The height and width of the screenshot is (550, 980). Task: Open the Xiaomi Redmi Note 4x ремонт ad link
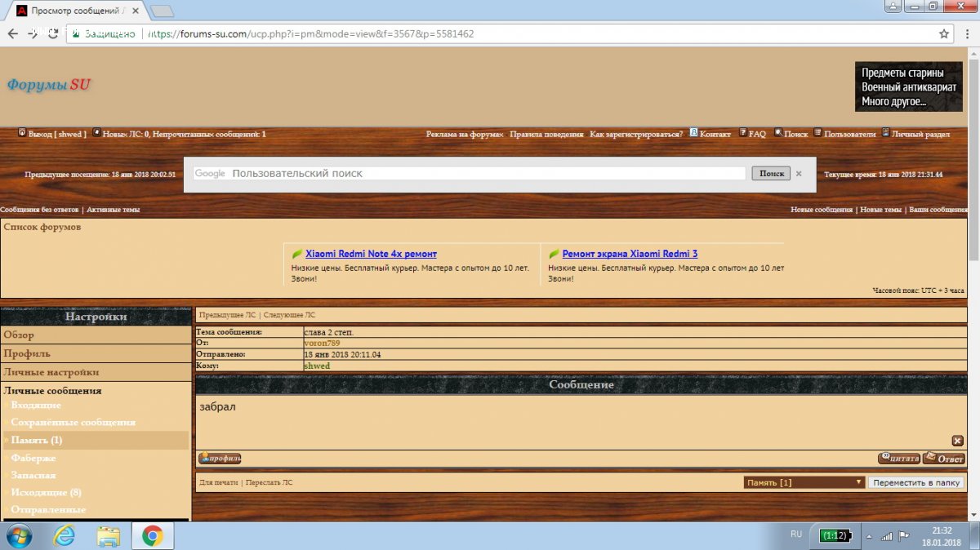coord(371,254)
